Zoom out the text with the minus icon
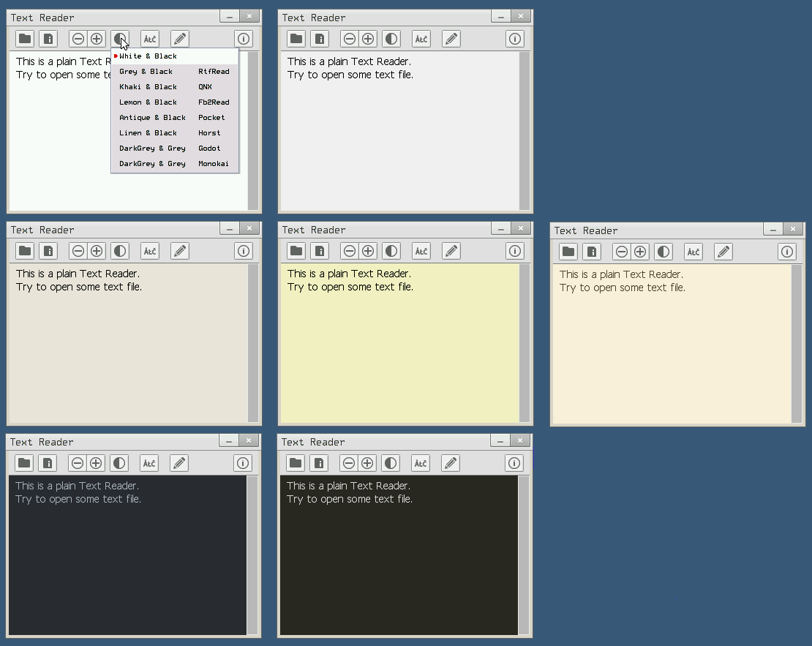This screenshot has height=646, width=812. tap(78, 38)
